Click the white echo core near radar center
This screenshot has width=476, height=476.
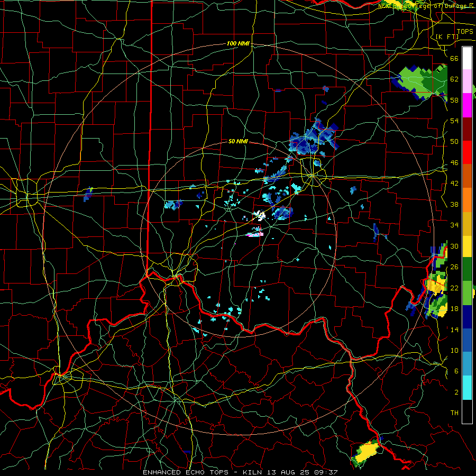coord(260,216)
